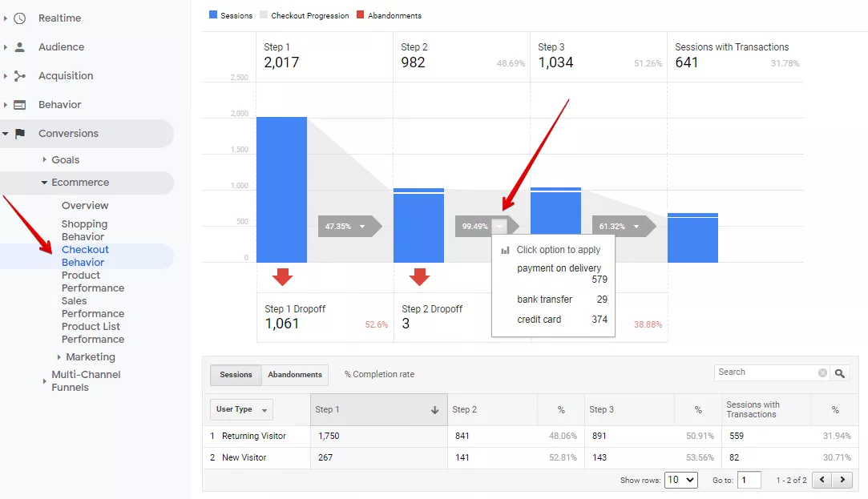
Task: Click the Behavior panel icon
Action: pyautogui.click(x=19, y=105)
